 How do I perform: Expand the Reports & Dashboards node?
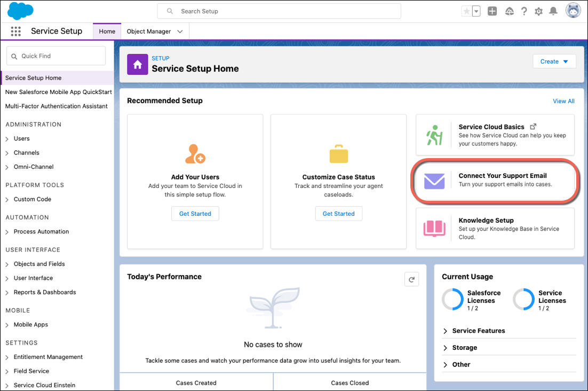[x=7, y=293]
